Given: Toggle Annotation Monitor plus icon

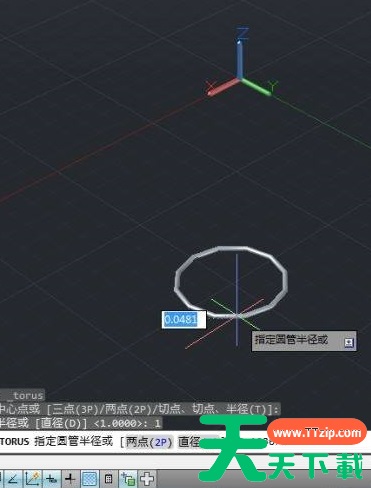Looking at the screenshot, I should pos(147,479).
